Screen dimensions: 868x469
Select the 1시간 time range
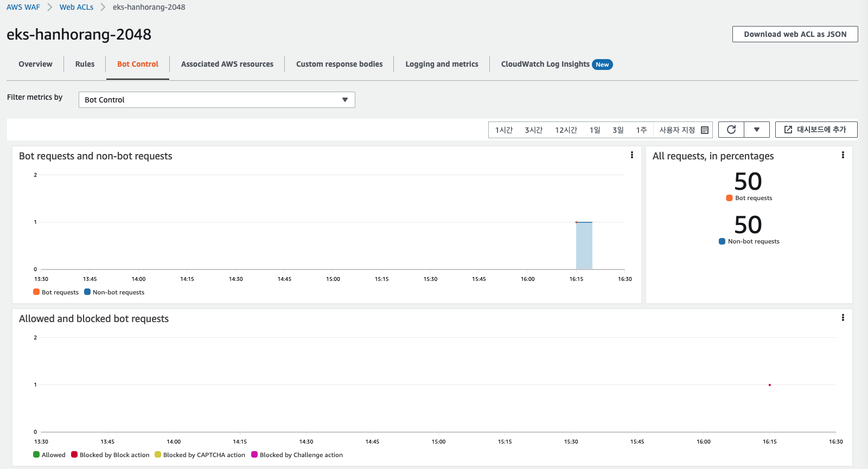[504, 130]
